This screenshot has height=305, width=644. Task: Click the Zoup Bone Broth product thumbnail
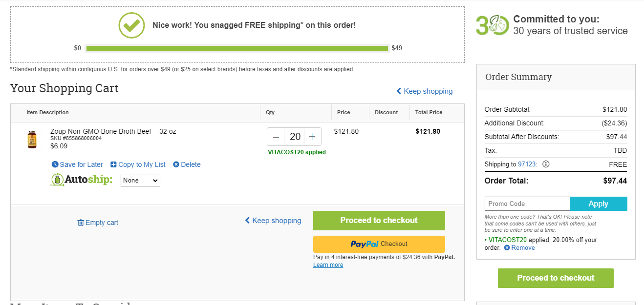[x=32, y=140]
